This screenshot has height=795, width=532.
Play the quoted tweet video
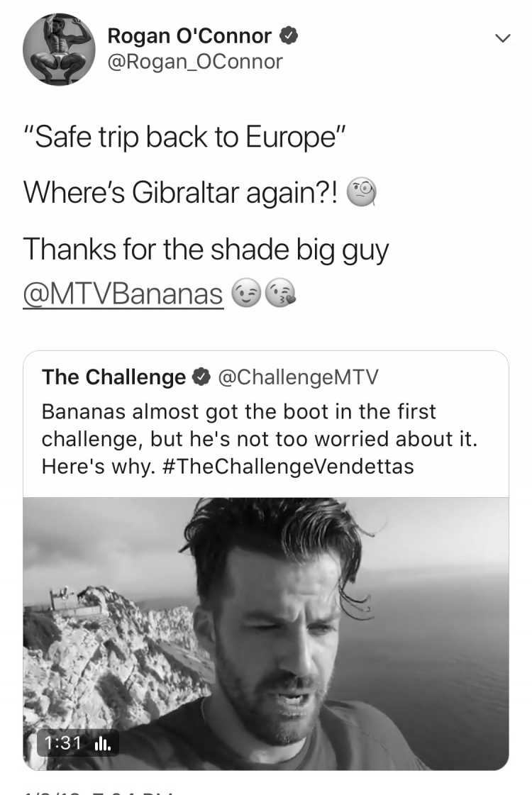click(x=266, y=634)
